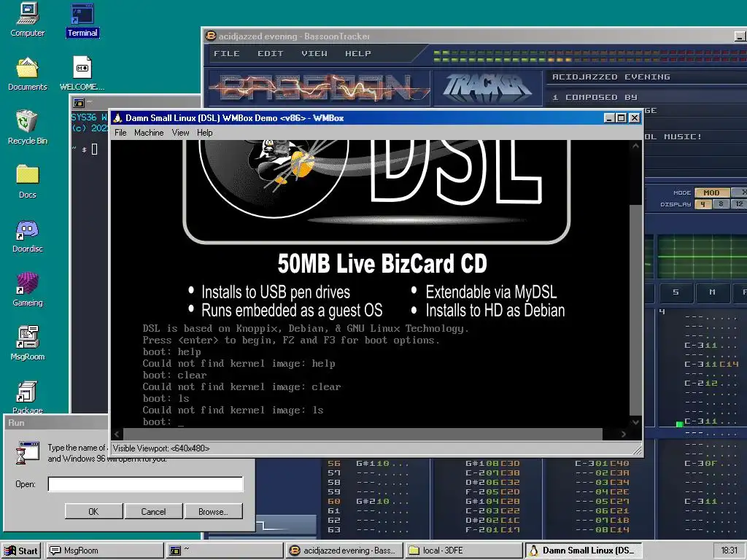Click the Run dialog program icon
The height and width of the screenshot is (560, 747).
[x=28, y=452]
